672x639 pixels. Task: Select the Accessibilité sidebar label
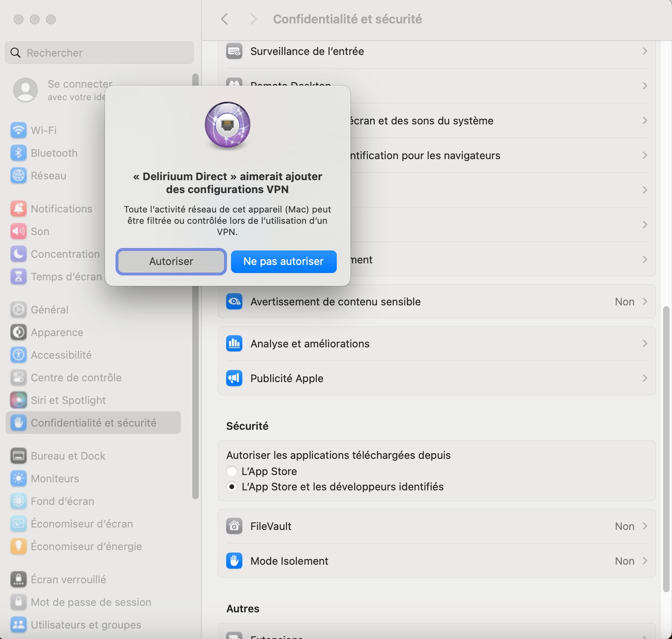point(61,355)
